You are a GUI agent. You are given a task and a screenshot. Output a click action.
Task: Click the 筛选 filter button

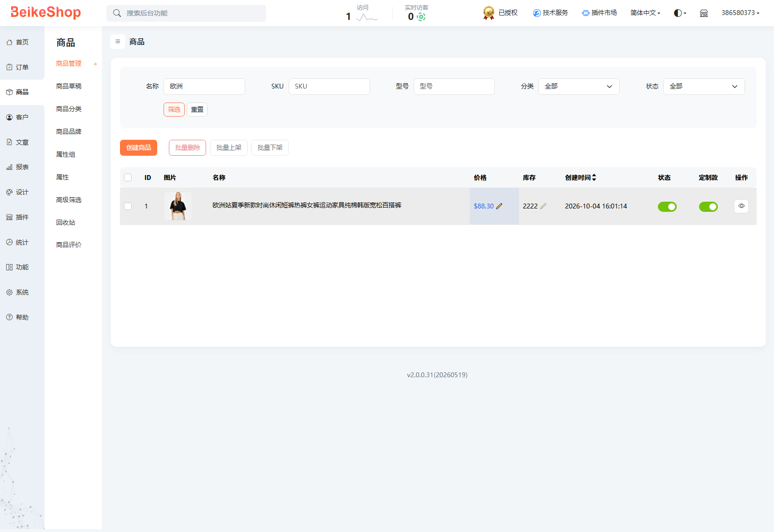point(174,110)
